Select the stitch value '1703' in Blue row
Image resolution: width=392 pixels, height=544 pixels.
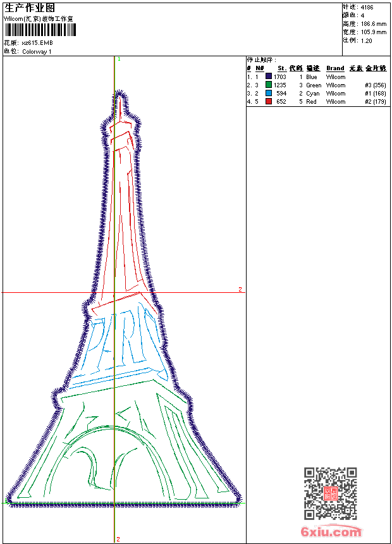tap(280, 77)
